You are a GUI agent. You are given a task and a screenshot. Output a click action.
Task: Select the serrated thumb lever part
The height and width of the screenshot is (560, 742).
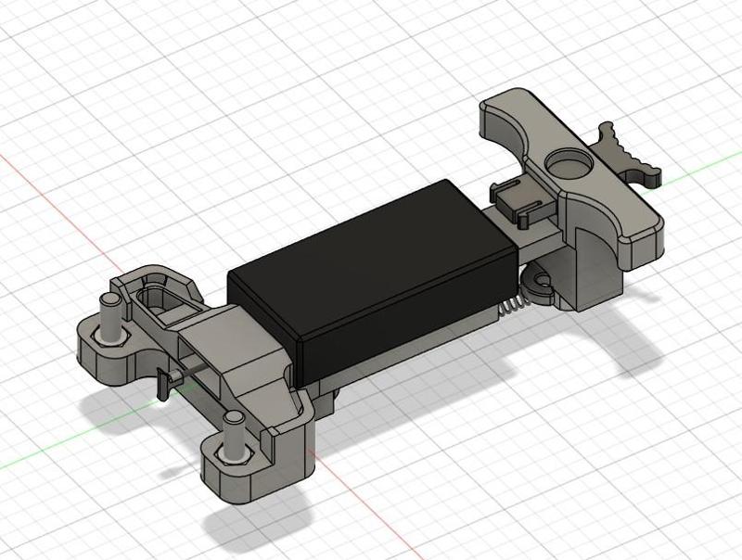pyautogui.click(x=625, y=154)
